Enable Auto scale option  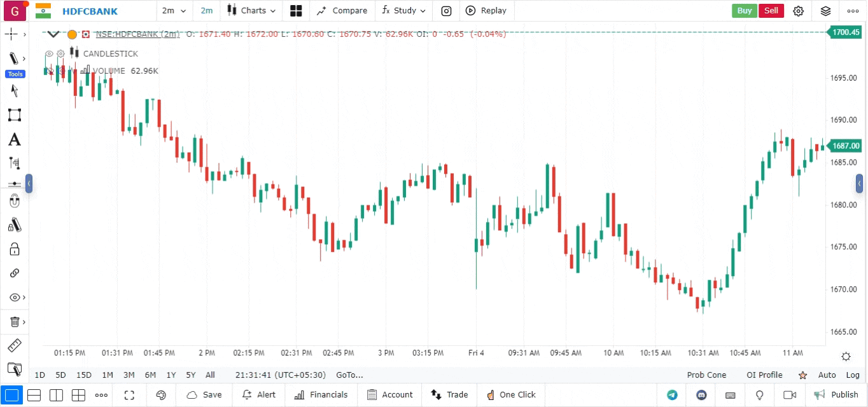tap(827, 375)
